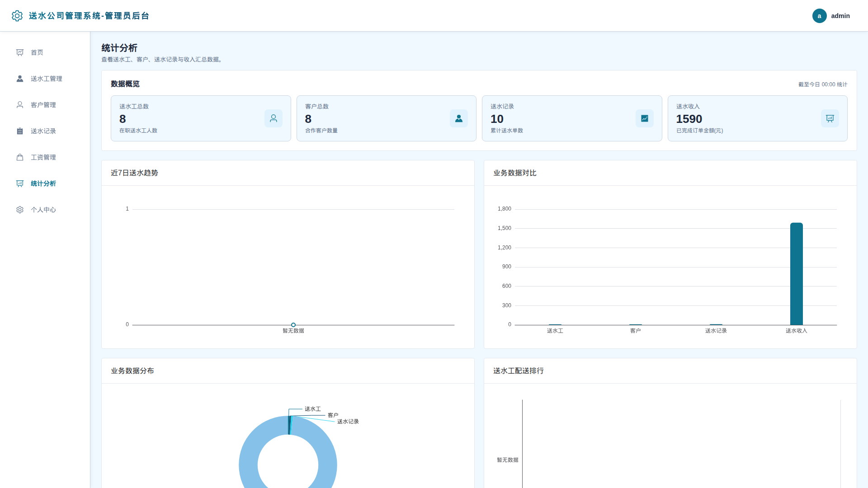The image size is (868, 488).
Task: Click the 送水记录 bar in the bar chart
Action: (x=716, y=324)
